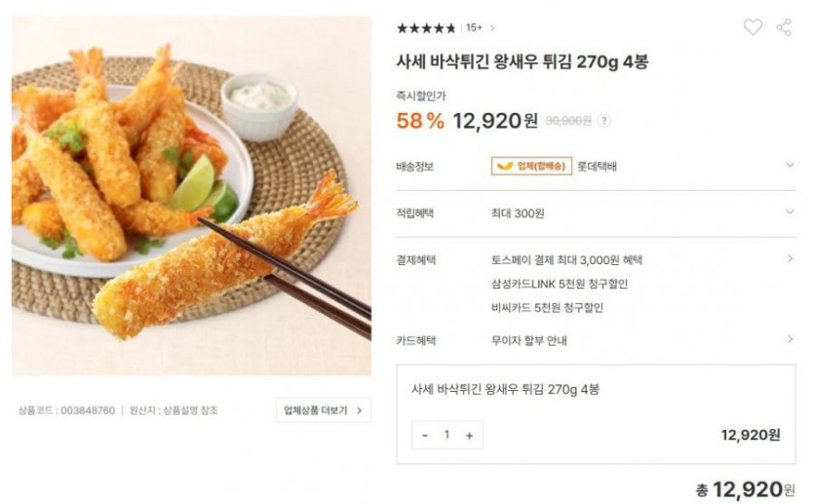
Task: Click the 무이자 할부 안내 link
Action: [x=529, y=340]
